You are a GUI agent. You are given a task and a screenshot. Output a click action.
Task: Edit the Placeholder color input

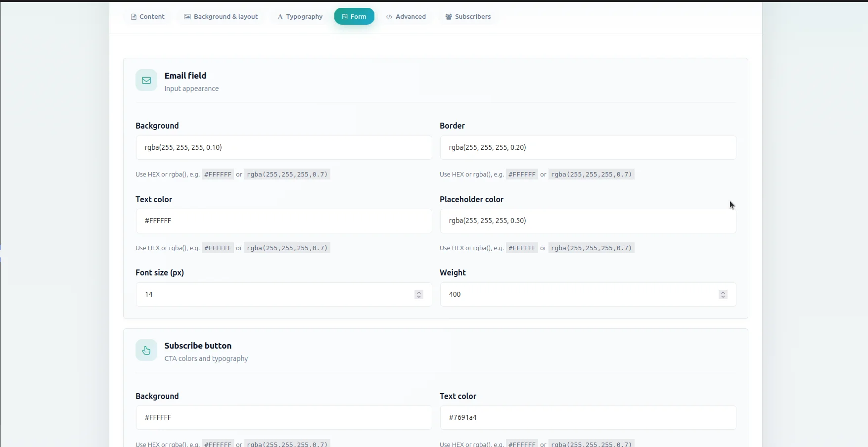pyautogui.click(x=588, y=221)
